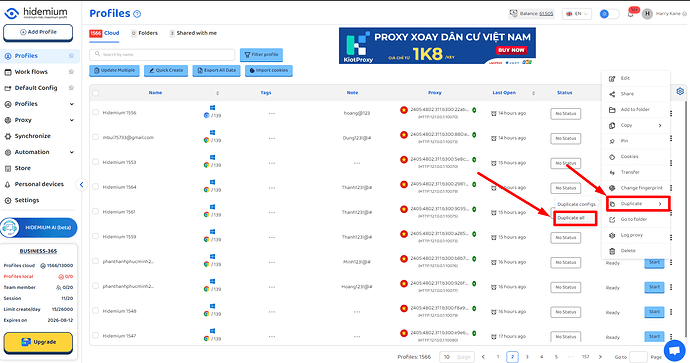Check the Hidemium 1556 row checkbox
The width and height of the screenshot is (690, 363).
(x=95, y=113)
